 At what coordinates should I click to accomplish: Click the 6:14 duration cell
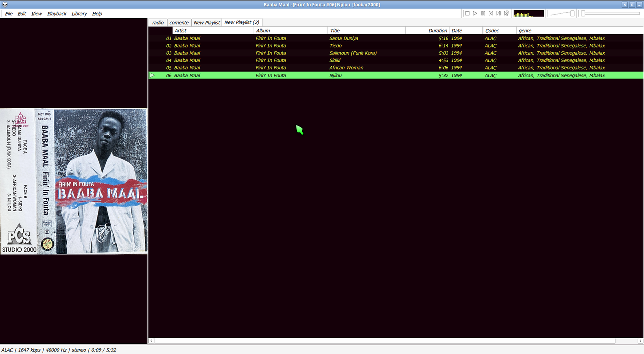(x=443, y=46)
